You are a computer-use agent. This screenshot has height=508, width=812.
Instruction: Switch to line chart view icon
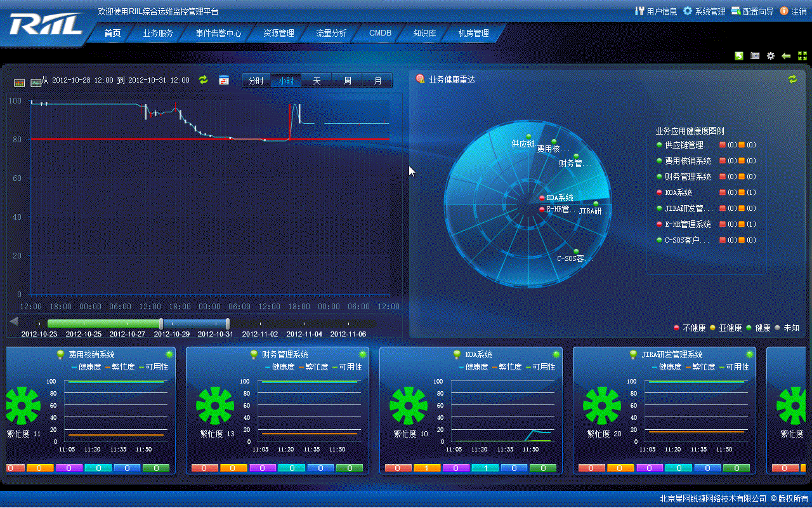click(36, 83)
